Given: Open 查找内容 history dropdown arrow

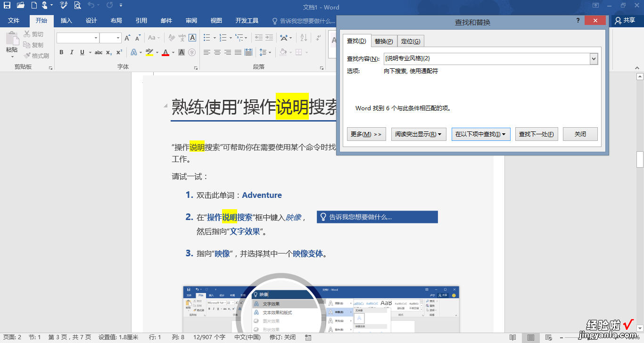Looking at the screenshot, I should click(x=594, y=58).
